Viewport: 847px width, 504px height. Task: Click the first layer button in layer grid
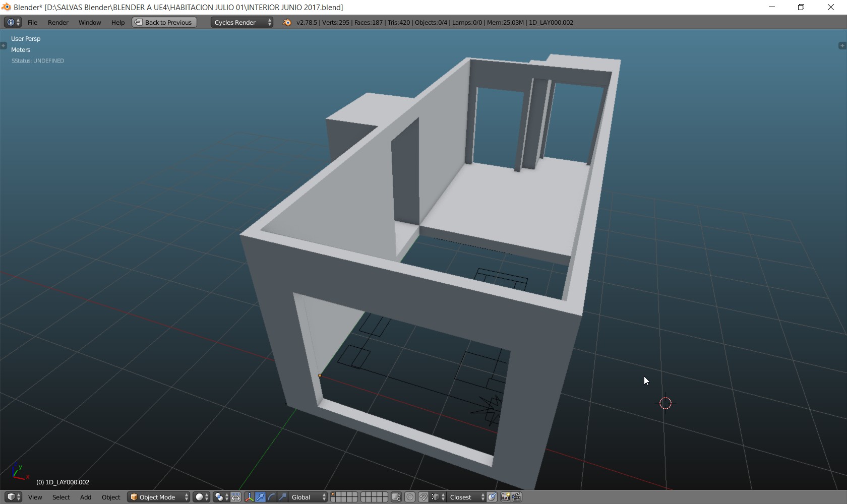point(333,494)
